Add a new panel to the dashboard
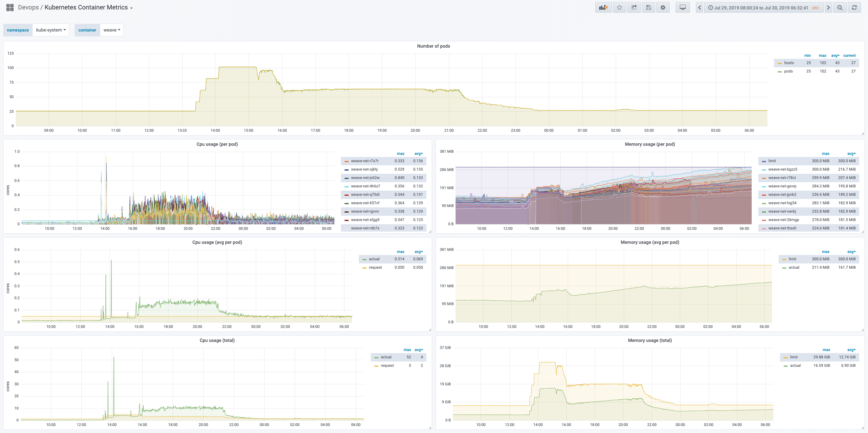868x433 pixels. click(x=603, y=7)
